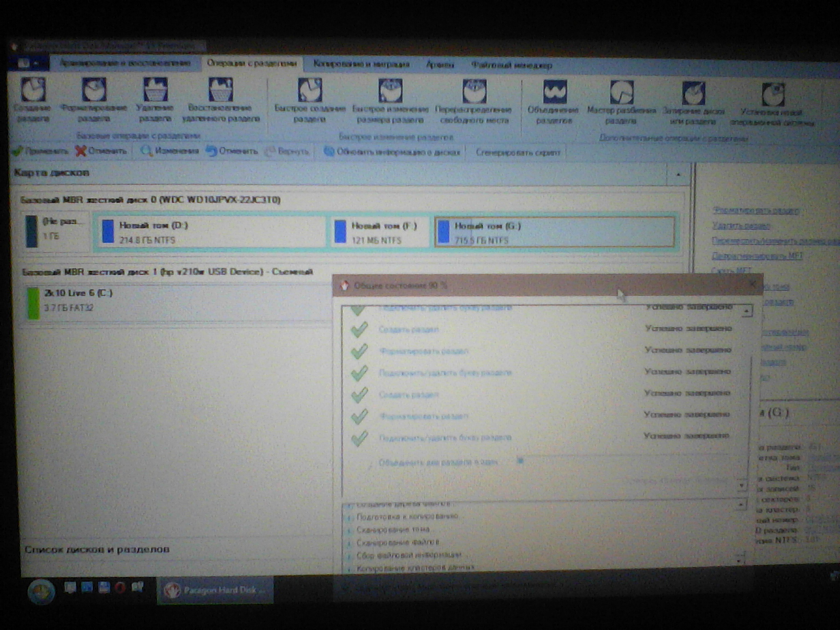Viewport: 840px width, 630px height.
Task: Click the Windows Start button
Action: pyautogui.click(x=41, y=591)
